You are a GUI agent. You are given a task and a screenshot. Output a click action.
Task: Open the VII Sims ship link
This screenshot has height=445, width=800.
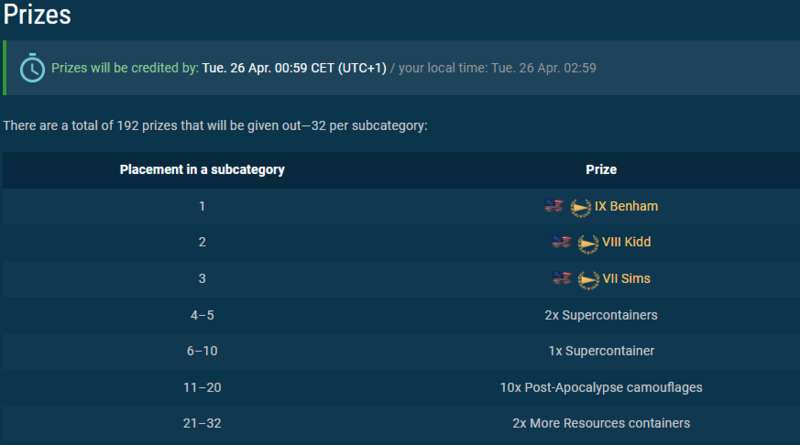point(627,278)
